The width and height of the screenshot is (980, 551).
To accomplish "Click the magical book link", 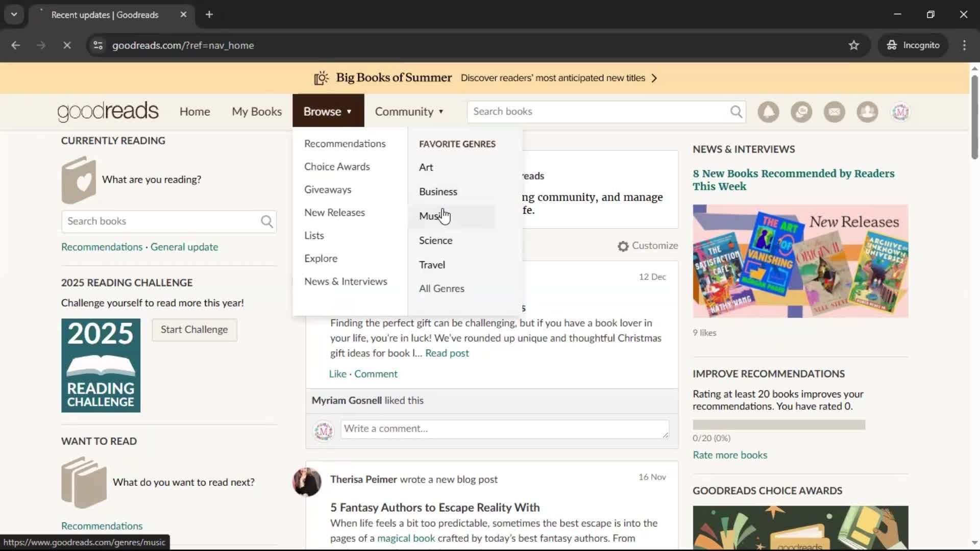I will pos(406,538).
